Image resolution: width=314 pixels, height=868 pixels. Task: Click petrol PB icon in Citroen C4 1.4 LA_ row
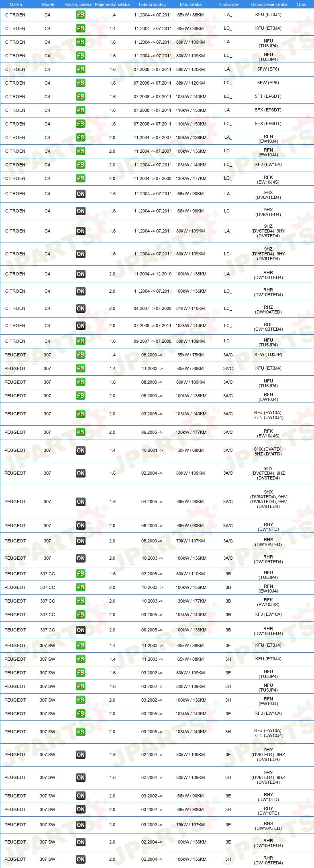[x=80, y=15]
